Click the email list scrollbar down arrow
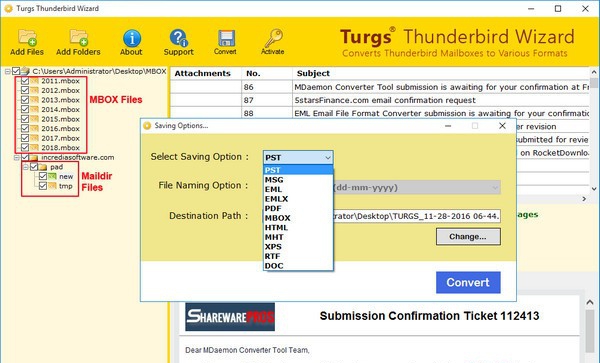Image resolution: width=600 pixels, height=363 pixels. [x=594, y=189]
